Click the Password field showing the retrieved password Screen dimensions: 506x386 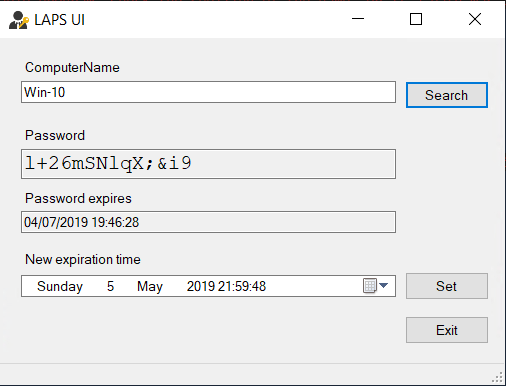(208, 164)
